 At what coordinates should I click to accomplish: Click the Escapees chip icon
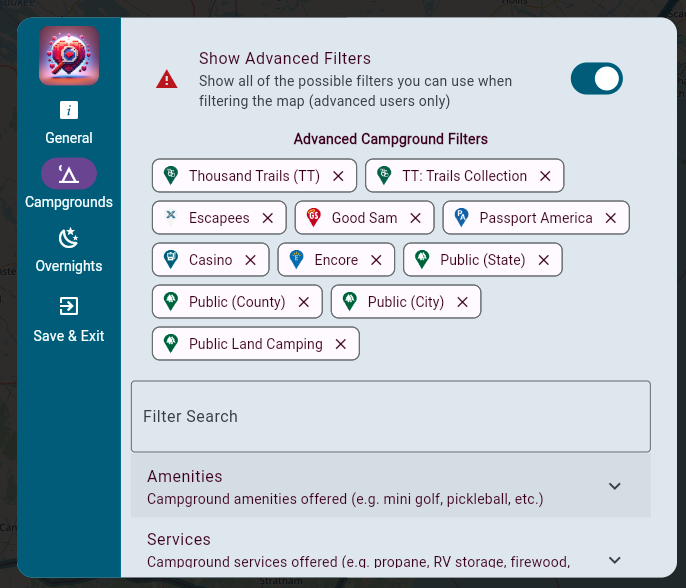pyautogui.click(x=171, y=218)
